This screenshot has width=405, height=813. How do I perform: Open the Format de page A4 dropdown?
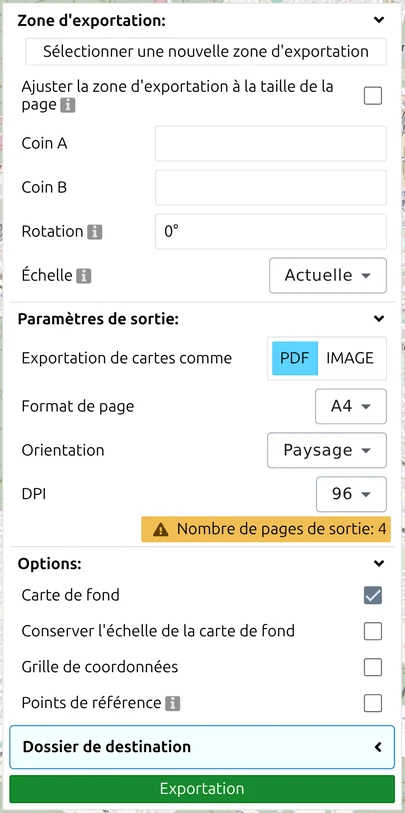(351, 406)
